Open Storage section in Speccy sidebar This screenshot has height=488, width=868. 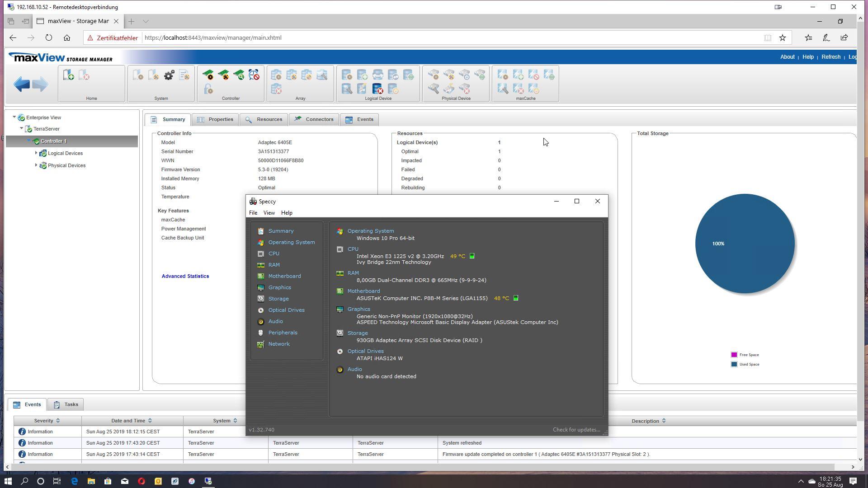[278, 299]
